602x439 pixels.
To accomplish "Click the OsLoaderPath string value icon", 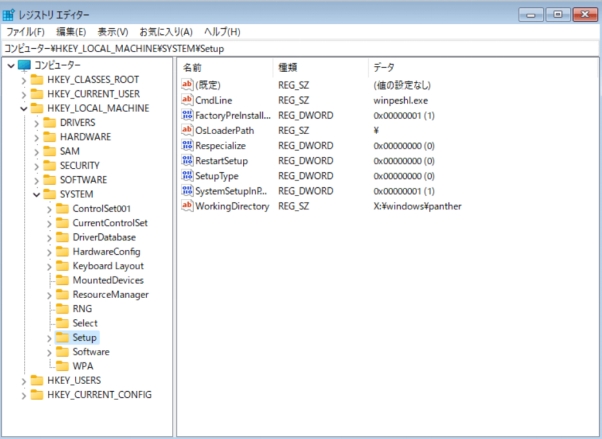I will click(x=187, y=130).
